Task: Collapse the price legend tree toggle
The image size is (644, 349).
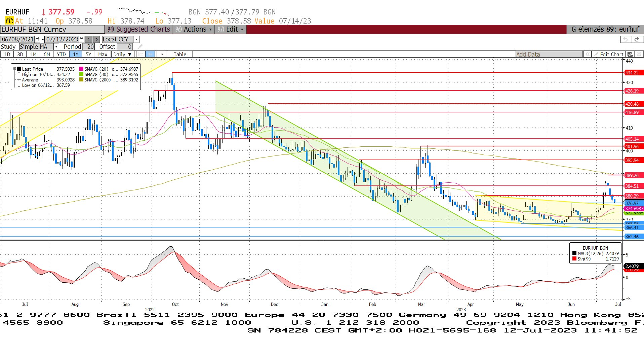Action: click(14, 69)
